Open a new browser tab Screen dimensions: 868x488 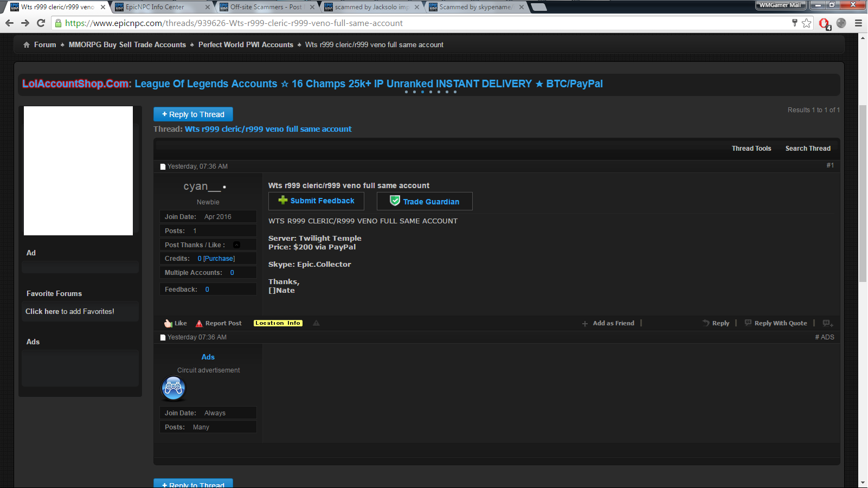point(538,7)
